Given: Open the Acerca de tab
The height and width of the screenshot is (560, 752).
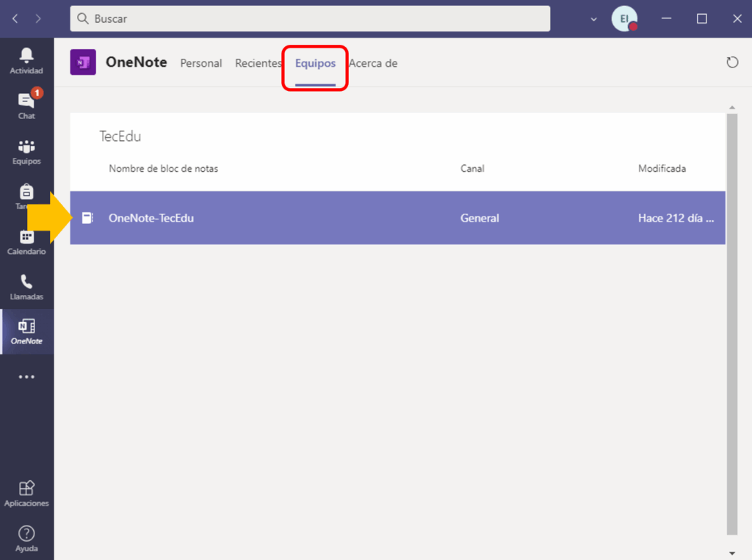Looking at the screenshot, I should (373, 63).
